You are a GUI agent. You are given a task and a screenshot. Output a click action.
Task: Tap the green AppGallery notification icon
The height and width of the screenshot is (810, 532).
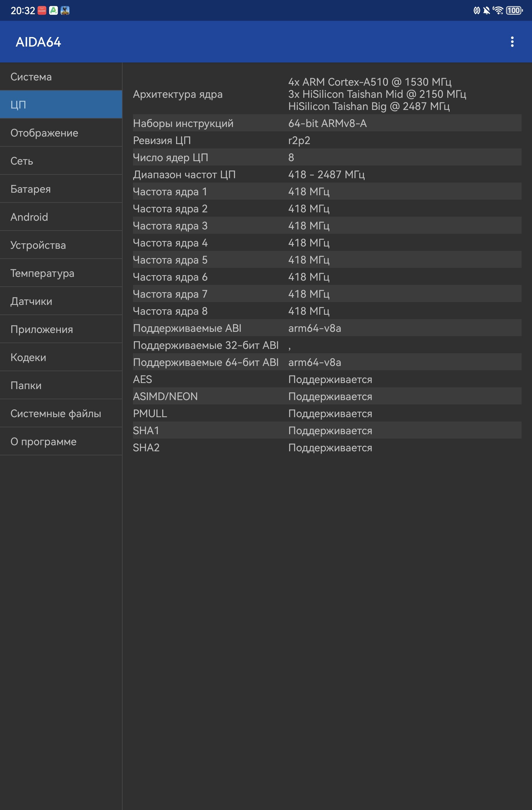click(x=53, y=10)
